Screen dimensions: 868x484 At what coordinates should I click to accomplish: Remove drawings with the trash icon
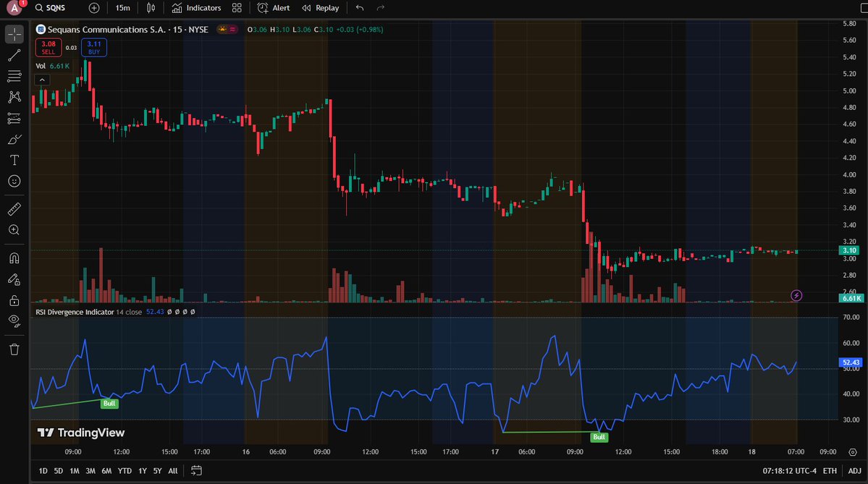pyautogui.click(x=14, y=349)
